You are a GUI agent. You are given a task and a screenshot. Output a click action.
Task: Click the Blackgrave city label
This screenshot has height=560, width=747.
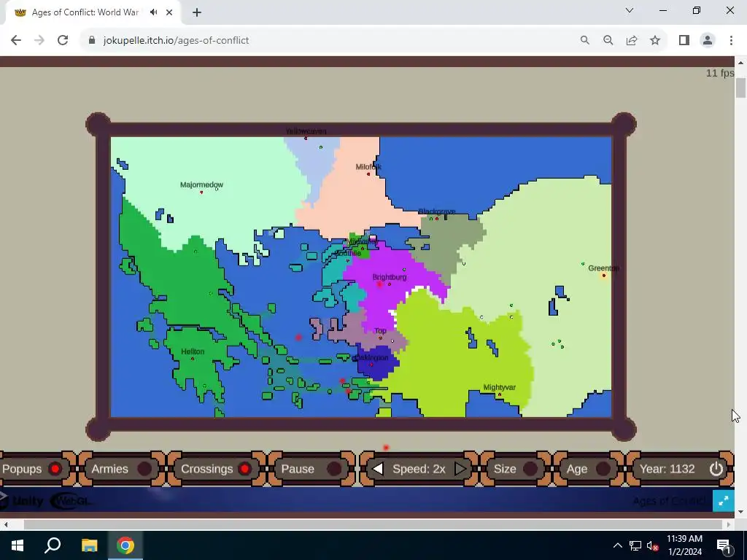(437, 211)
